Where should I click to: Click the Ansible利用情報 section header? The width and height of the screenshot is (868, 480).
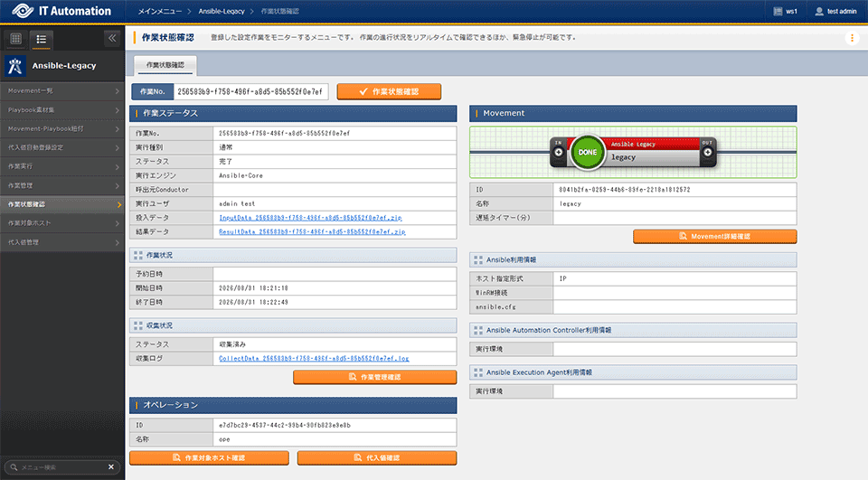tap(633, 259)
